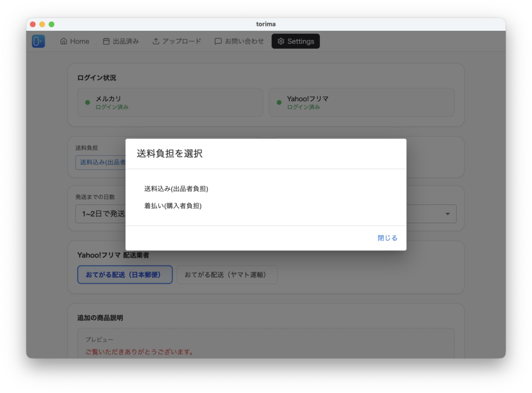Select おてがる配送（ヤマト運輸） shipping carrier
The width and height of the screenshot is (532, 393).
point(227,275)
